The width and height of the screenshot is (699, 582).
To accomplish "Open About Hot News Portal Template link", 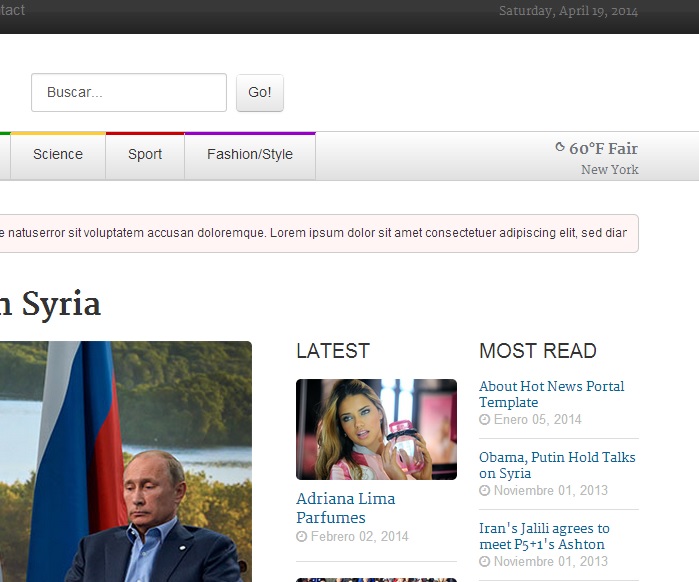I will pos(551,394).
